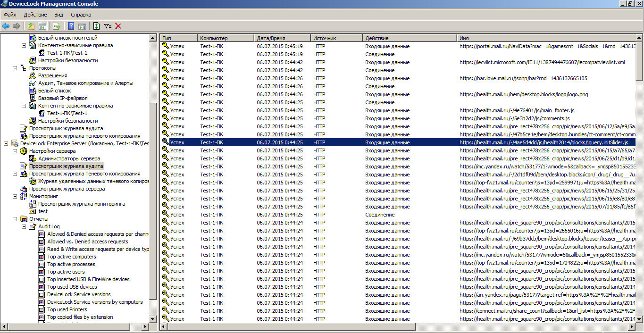Open Help via blue question-mark icon
This screenshot has width=644, height=333.
pyautogui.click(x=71, y=26)
